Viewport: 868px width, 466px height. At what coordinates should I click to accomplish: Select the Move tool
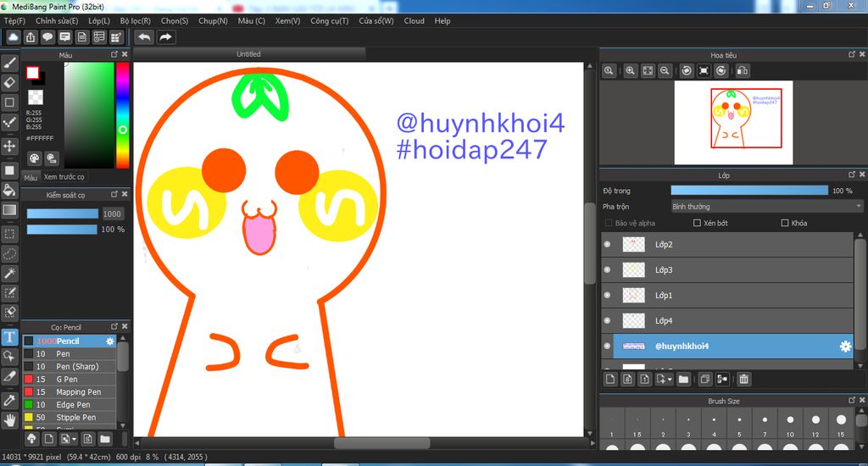pos(9,146)
